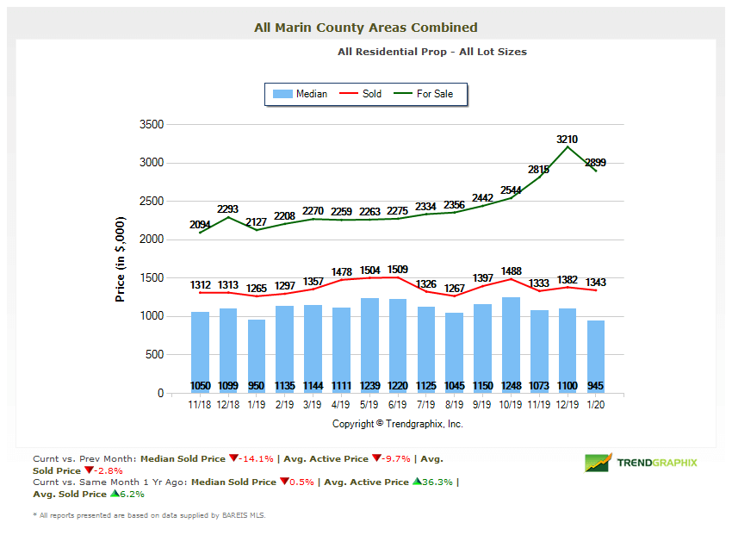Image resolution: width=732 pixels, height=560 pixels.
Task: Open the Copyright Trendgraphix Inc link
Action: pos(397,424)
